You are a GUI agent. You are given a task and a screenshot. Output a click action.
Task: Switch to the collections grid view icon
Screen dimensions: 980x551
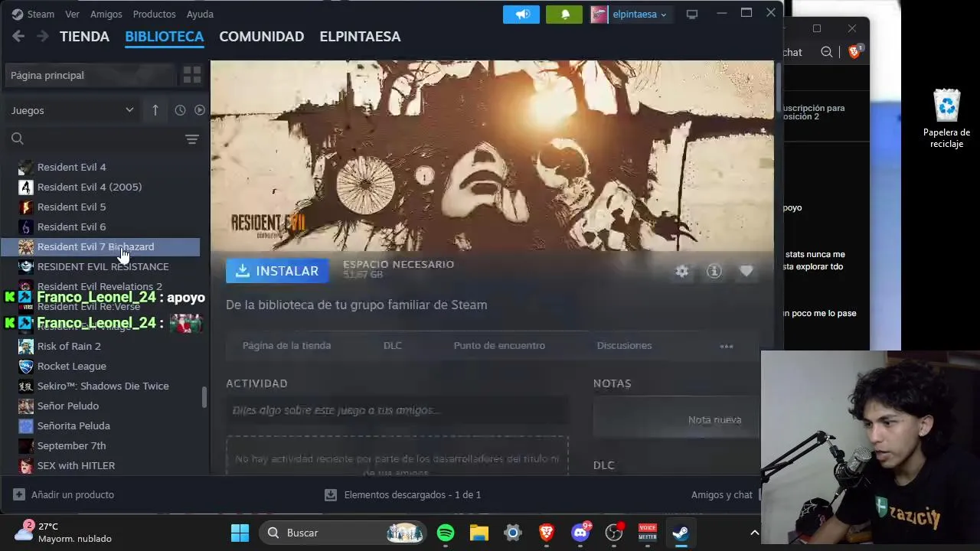tap(191, 75)
